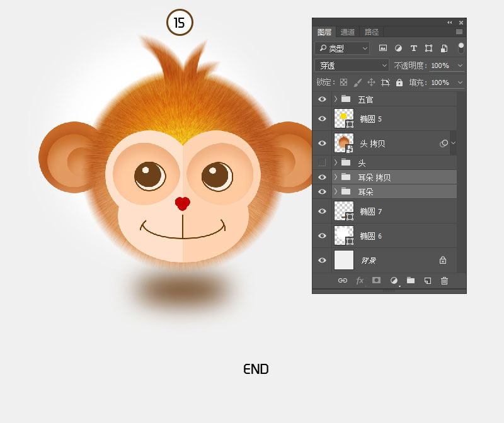This screenshot has height=423, width=504.
Task: Click the delete layer trash icon
Action: click(x=444, y=281)
